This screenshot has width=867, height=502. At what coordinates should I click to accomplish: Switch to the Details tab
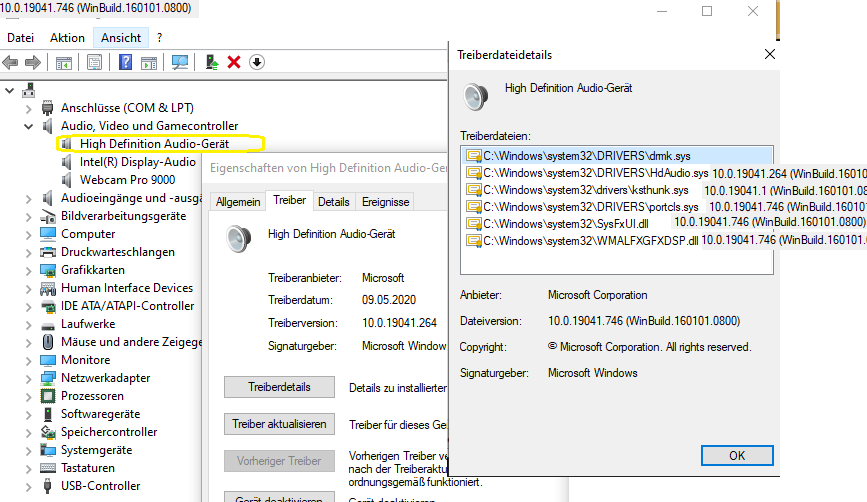pos(333,202)
